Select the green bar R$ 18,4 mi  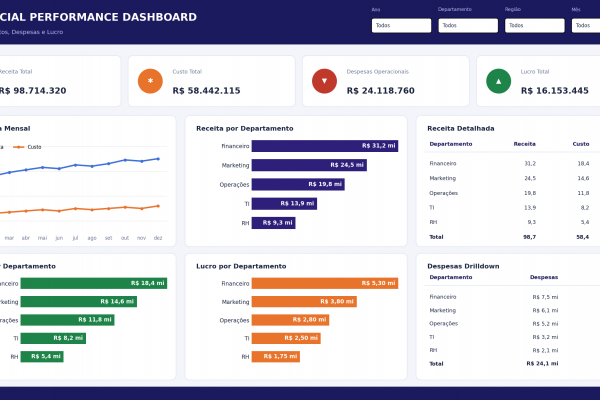tap(94, 283)
